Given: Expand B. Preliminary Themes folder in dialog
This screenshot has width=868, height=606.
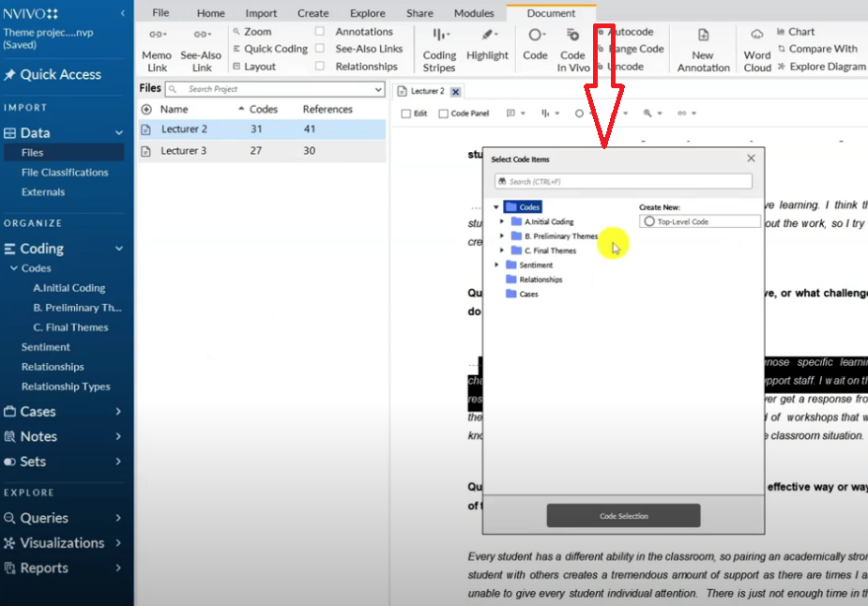Looking at the screenshot, I should pyautogui.click(x=502, y=235).
